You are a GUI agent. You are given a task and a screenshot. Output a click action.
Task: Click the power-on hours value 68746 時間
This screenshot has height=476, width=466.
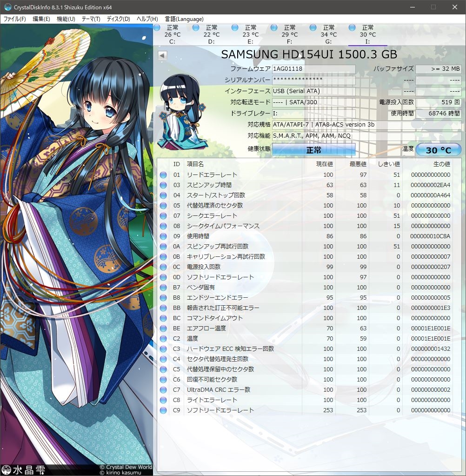[x=439, y=114]
